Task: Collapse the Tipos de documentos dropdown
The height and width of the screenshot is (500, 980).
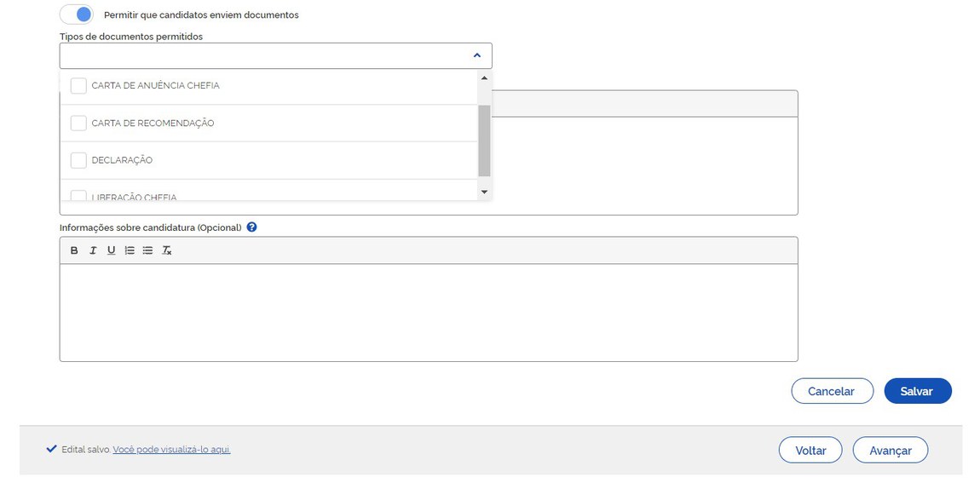Action: pyautogui.click(x=476, y=55)
